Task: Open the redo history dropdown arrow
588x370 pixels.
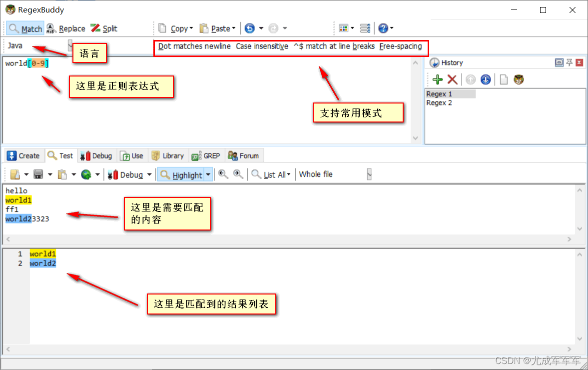Action: click(x=285, y=28)
